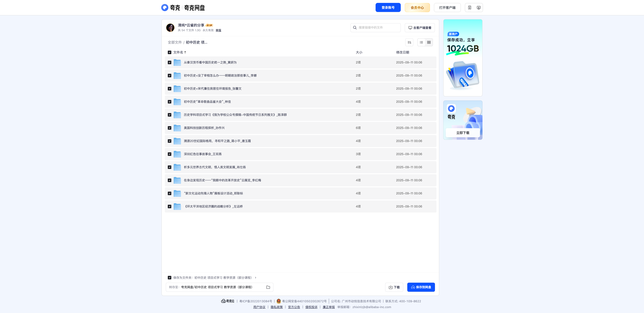Uncheck the 初中历史“革命歌曲品鉴大会”_林佳 checkbox
The width and height of the screenshot is (644, 313).
tap(170, 102)
